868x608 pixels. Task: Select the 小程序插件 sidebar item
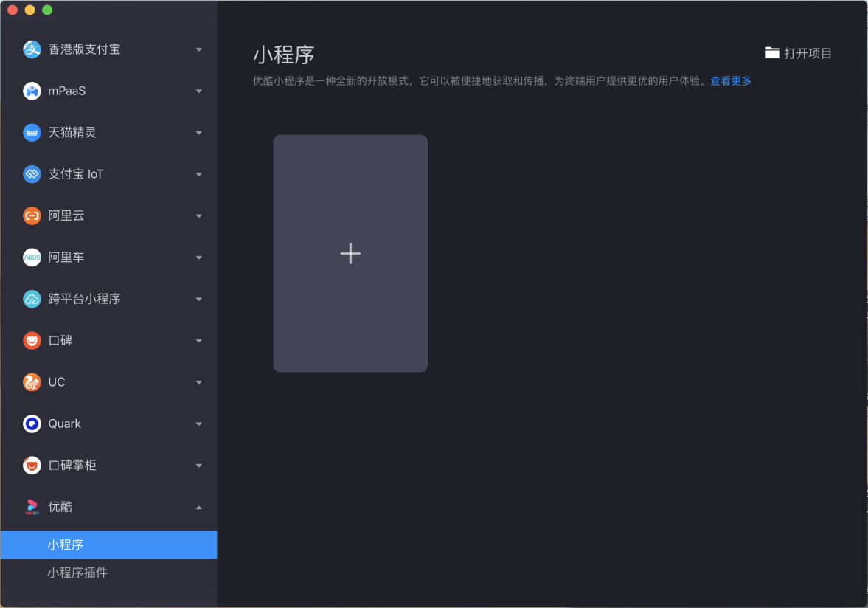click(x=108, y=573)
